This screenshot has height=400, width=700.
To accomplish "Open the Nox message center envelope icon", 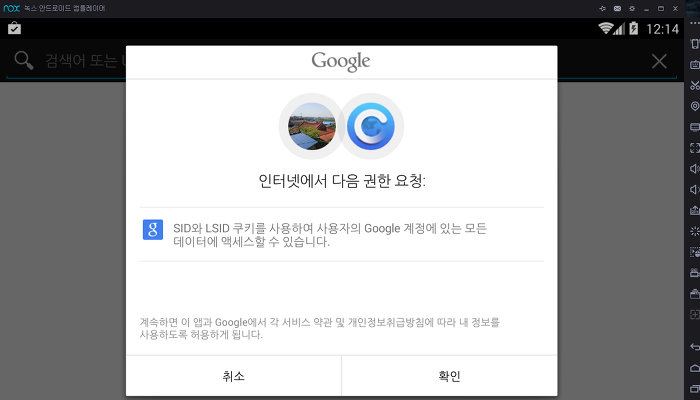I will [617, 8].
